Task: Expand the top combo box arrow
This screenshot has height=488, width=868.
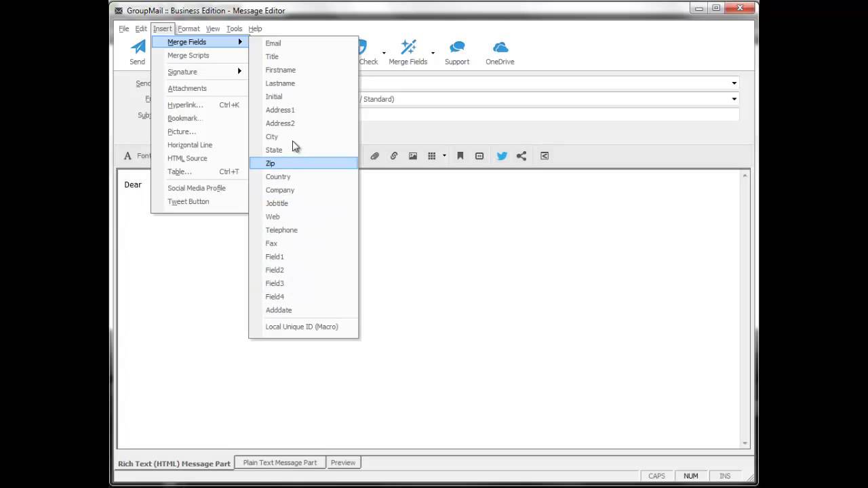Action: pos(734,83)
